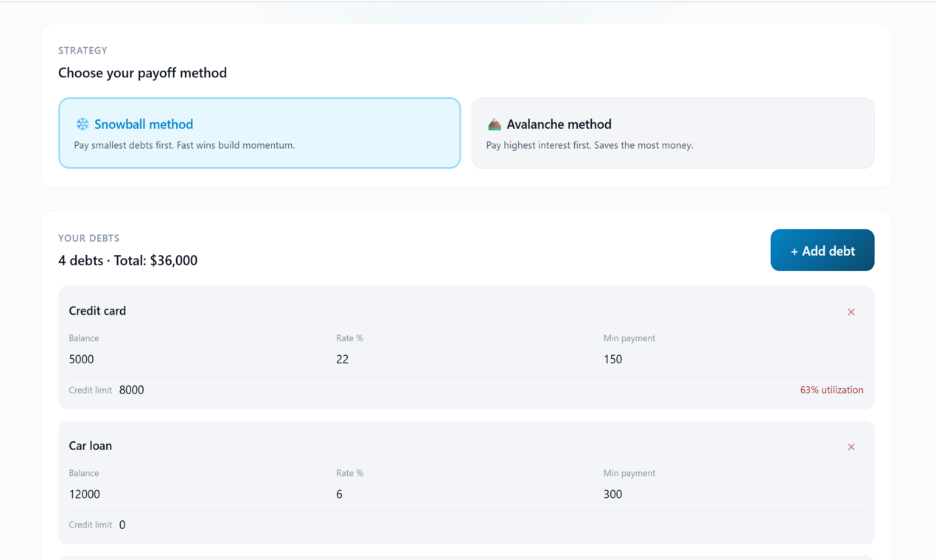Choose the Avalanche method payoff card
The width and height of the screenshot is (936, 560).
673,133
